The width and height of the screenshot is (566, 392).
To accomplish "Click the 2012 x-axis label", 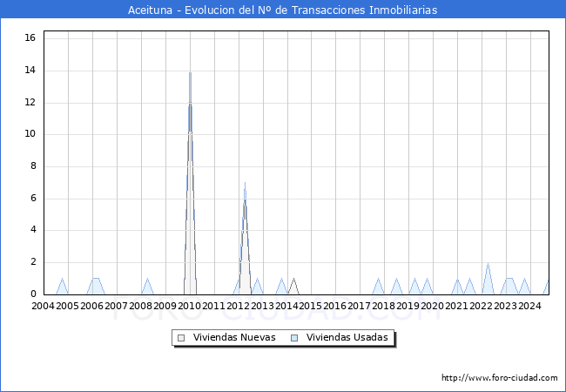I will (239, 306).
